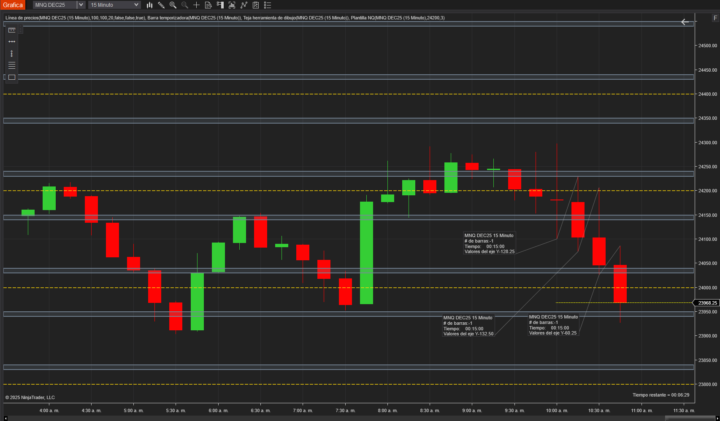The image size is (720, 421).
Task: Select the crosshair cursor tool
Action: 197,5
